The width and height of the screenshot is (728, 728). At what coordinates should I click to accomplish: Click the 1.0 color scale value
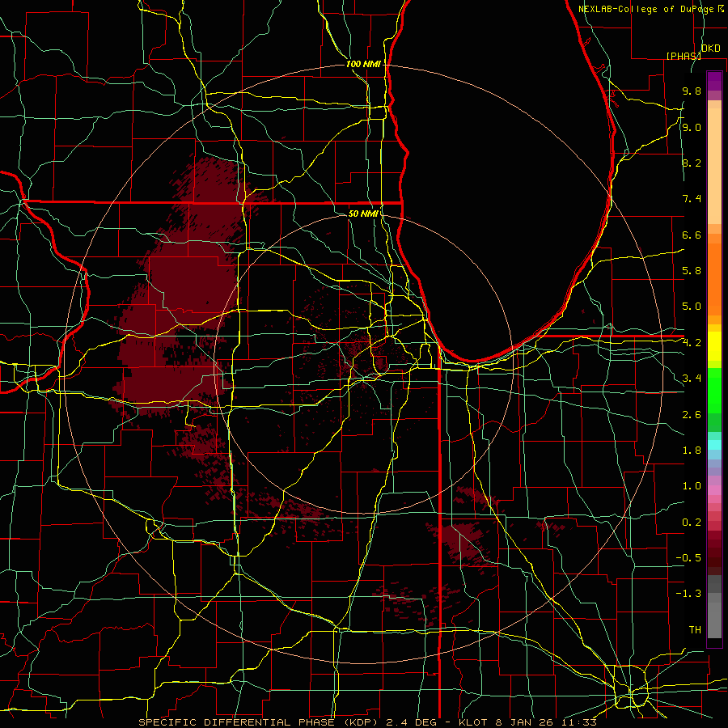pos(692,486)
